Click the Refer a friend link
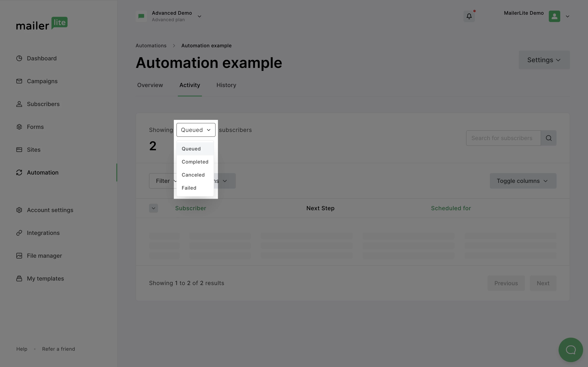588x367 pixels. click(58, 349)
